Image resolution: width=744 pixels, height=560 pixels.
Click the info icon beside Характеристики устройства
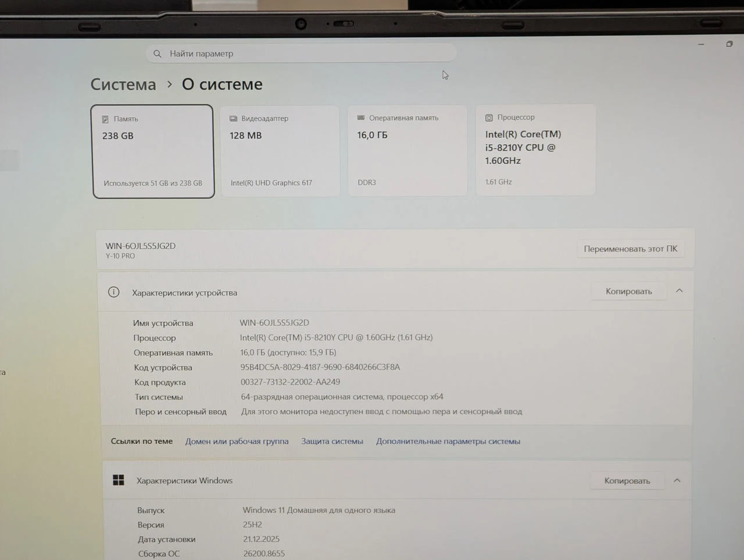tap(114, 292)
